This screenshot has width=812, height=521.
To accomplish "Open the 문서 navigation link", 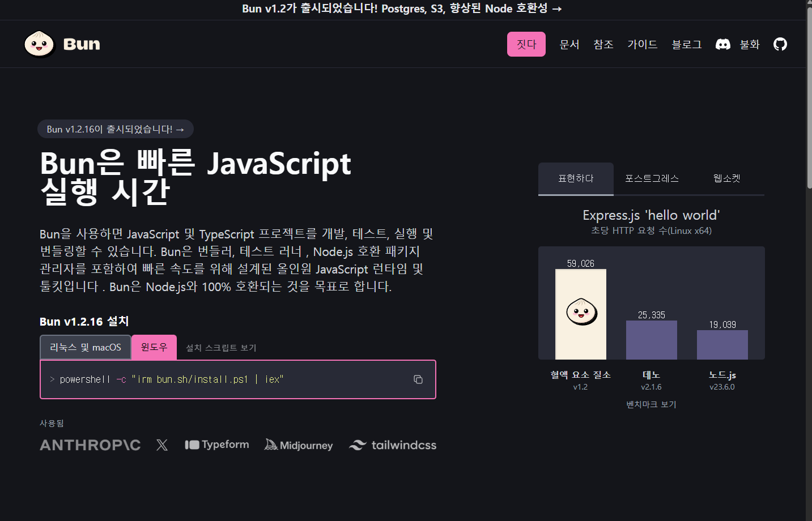I will pyautogui.click(x=569, y=44).
